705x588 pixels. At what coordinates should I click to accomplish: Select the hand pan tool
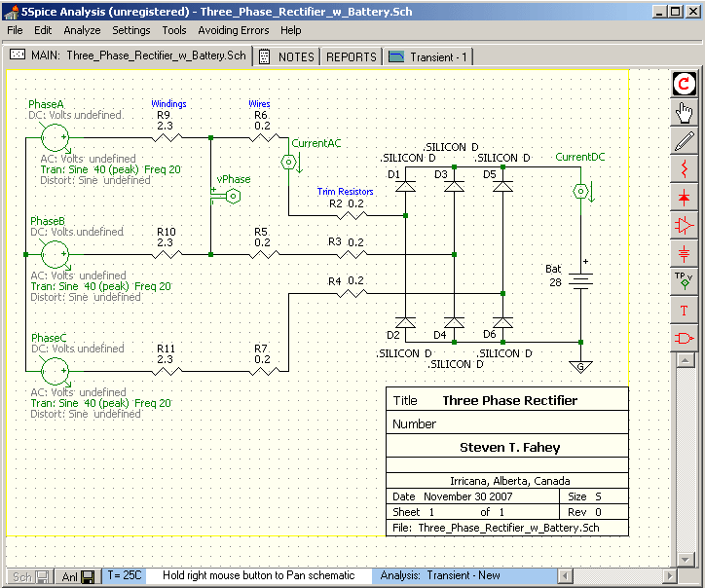coord(686,113)
